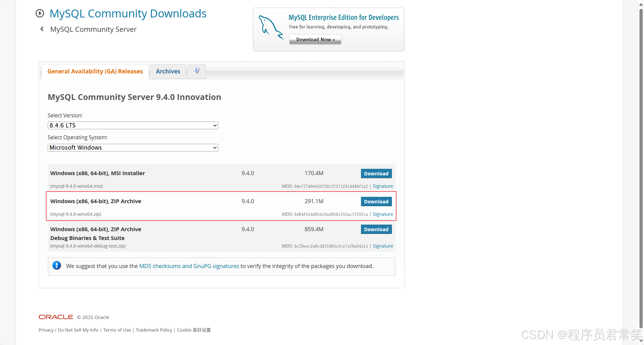Click the © 2025 Oracle copyright text
The image size is (644, 345).
click(93, 317)
